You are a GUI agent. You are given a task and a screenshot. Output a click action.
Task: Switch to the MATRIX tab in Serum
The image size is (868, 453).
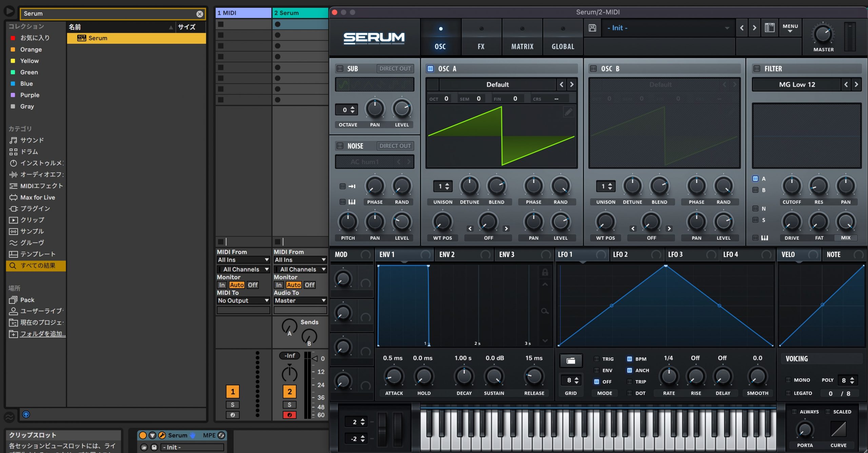(522, 37)
